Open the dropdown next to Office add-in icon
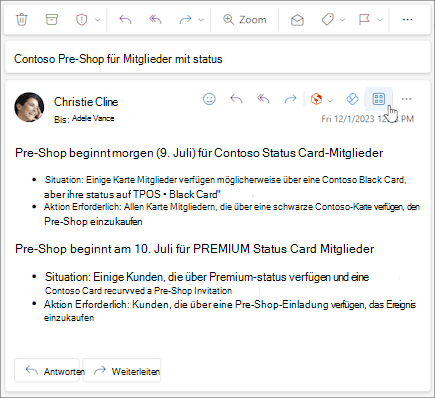Image resolution: width=435 pixels, height=398 pixels. [330, 100]
